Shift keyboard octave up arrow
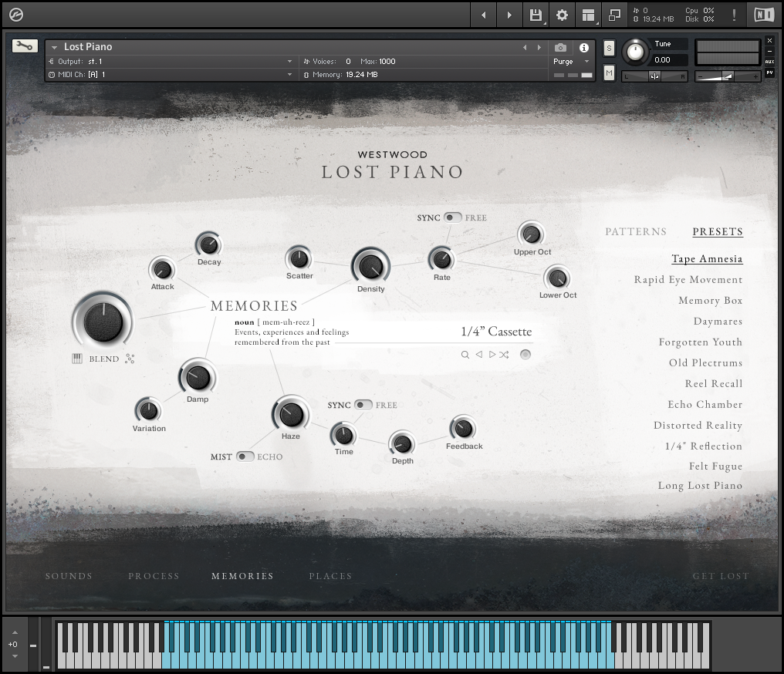Image resolution: width=784 pixels, height=674 pixels. 15,632
